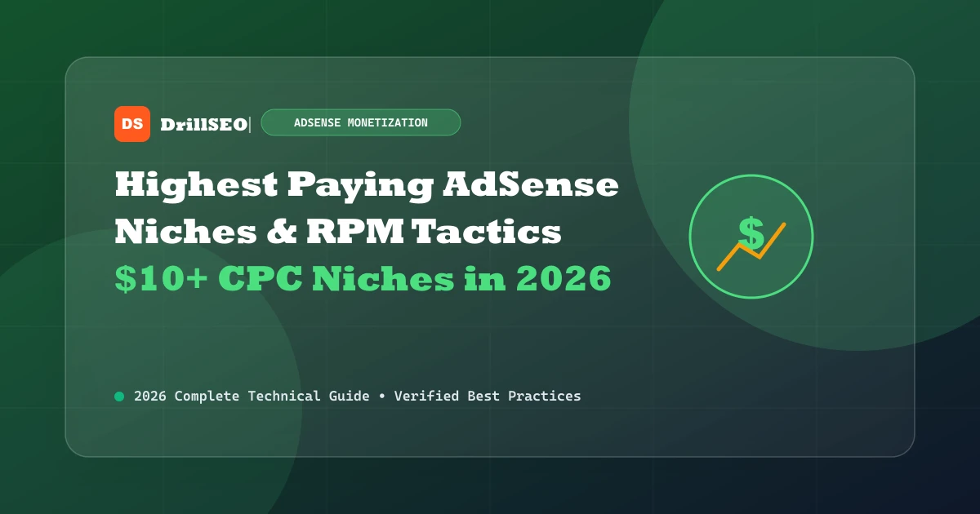Screen dimensions: 980x514
Task: Click the orange DS logo badge
Action: click(x=132, y=124)
